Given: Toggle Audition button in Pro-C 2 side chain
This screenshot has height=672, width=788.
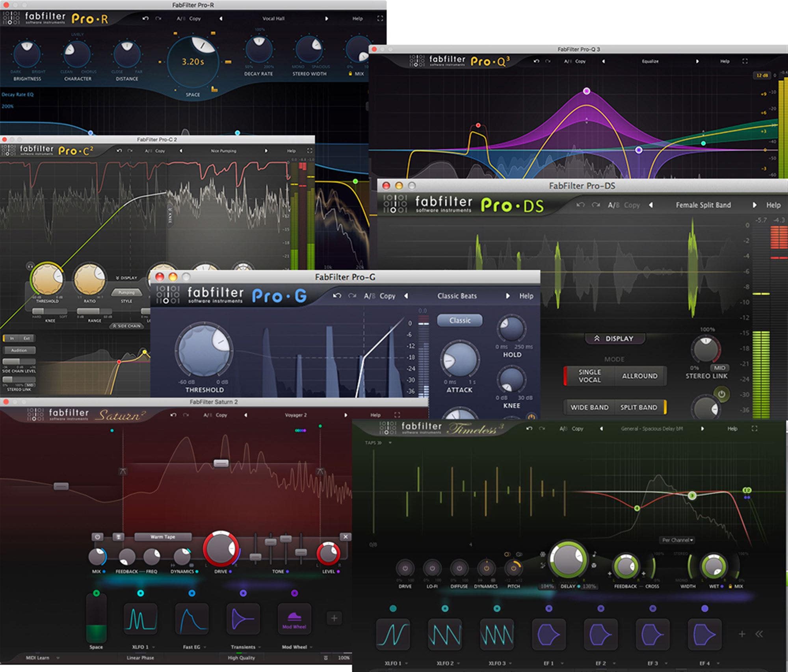Looking at the screenshot, I should pos(19,350).
